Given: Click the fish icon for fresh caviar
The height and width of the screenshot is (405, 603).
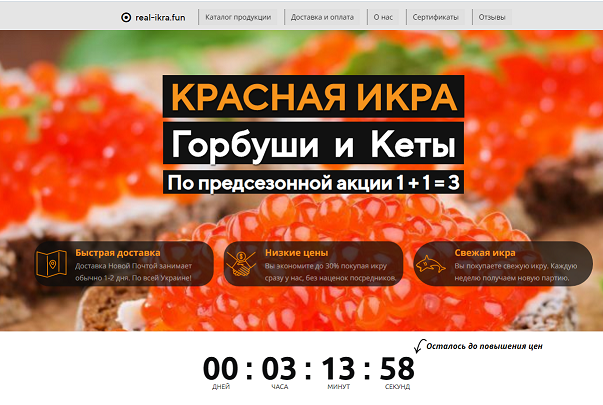Looking at the screenshot, I should pyautogui.click(x=431, y=264).
